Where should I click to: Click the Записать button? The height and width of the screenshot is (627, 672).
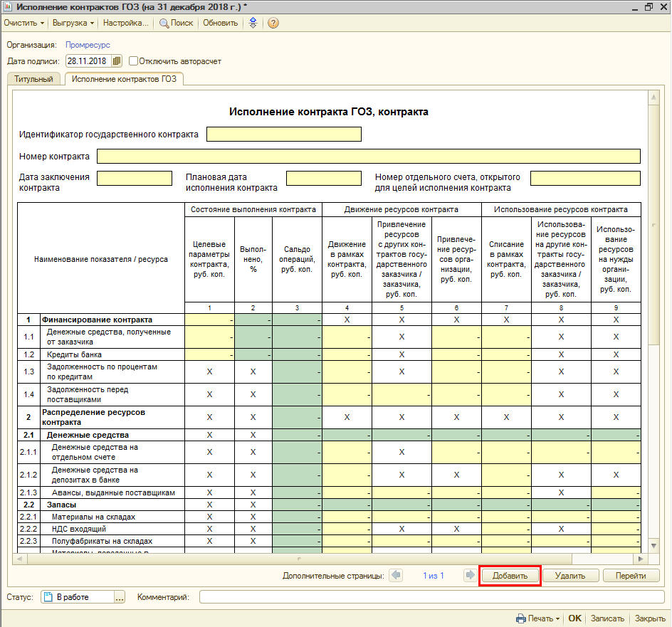[x=607, y=618]
